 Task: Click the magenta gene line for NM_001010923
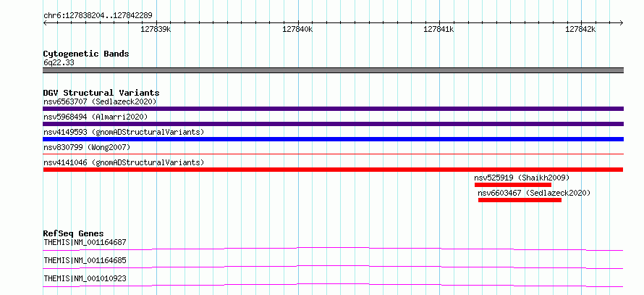[333, 285]
